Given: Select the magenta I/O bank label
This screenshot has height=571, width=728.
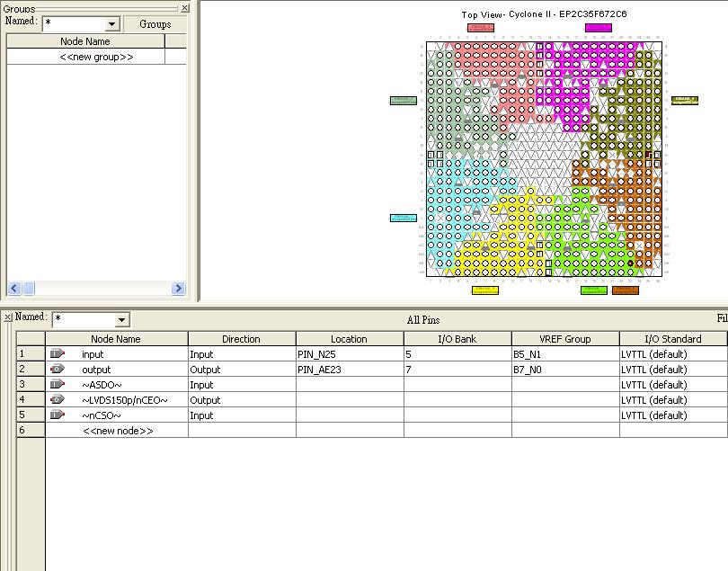Looking at the screenshot, I should 598,28.
